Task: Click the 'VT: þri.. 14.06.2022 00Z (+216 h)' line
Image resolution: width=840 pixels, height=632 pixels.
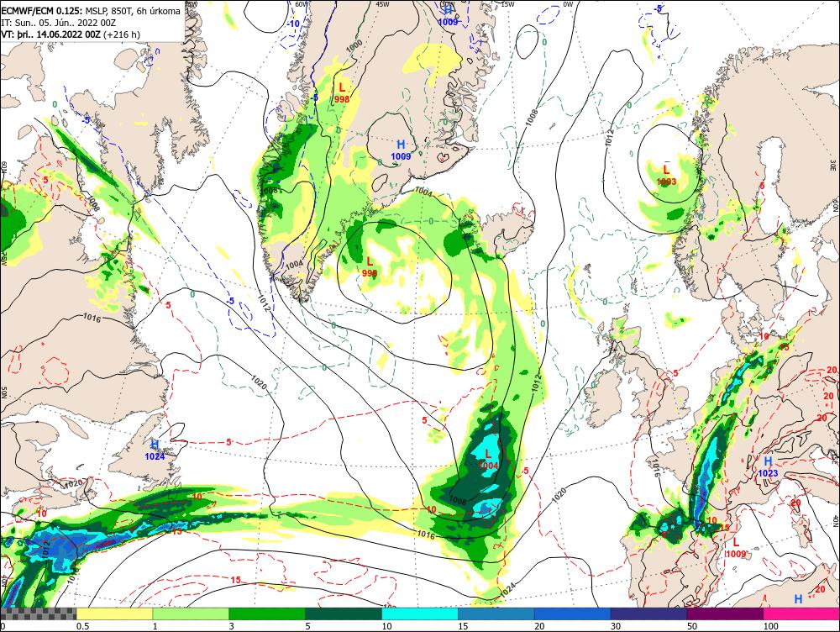Action: 71,34
